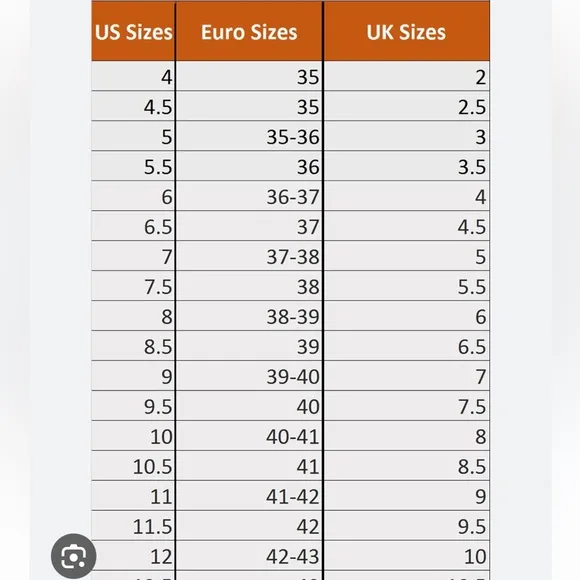
Task: Click the Euro Sizes column header
Action: tap(249, 31)
